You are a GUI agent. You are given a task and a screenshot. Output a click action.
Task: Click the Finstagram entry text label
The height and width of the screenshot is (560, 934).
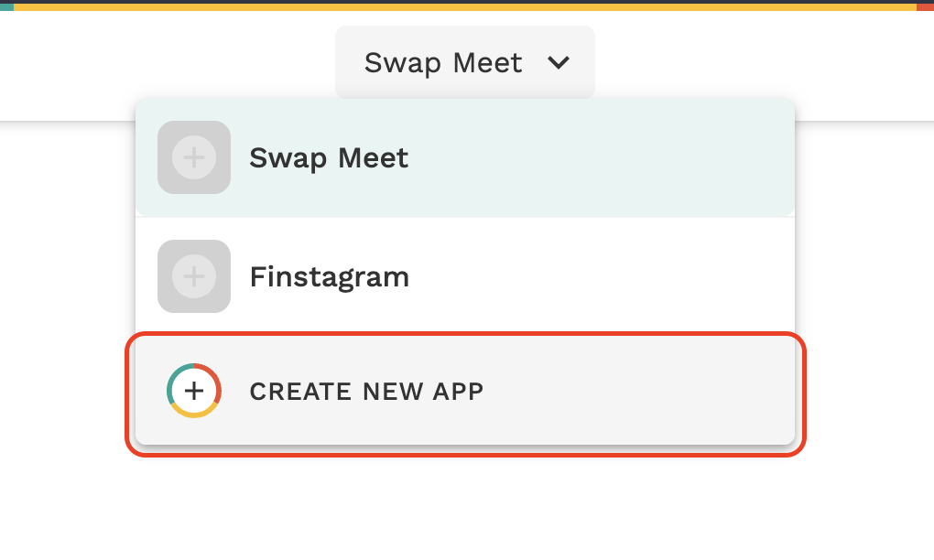pyautogui.click(x=329, y=276)
